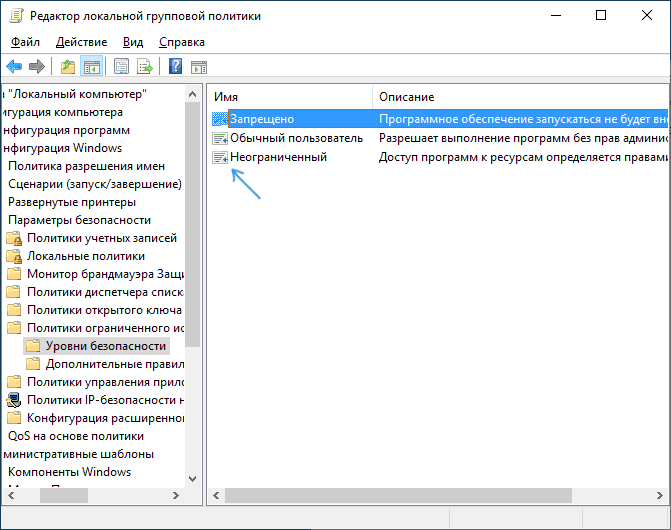
Task: Select Политика разрешения имен in the tree
Action: (x=86, y=166)
